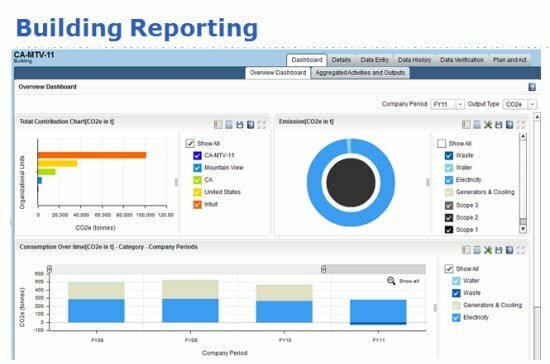
Task: Click export icon in Emission panel
Action: point(510,124)
